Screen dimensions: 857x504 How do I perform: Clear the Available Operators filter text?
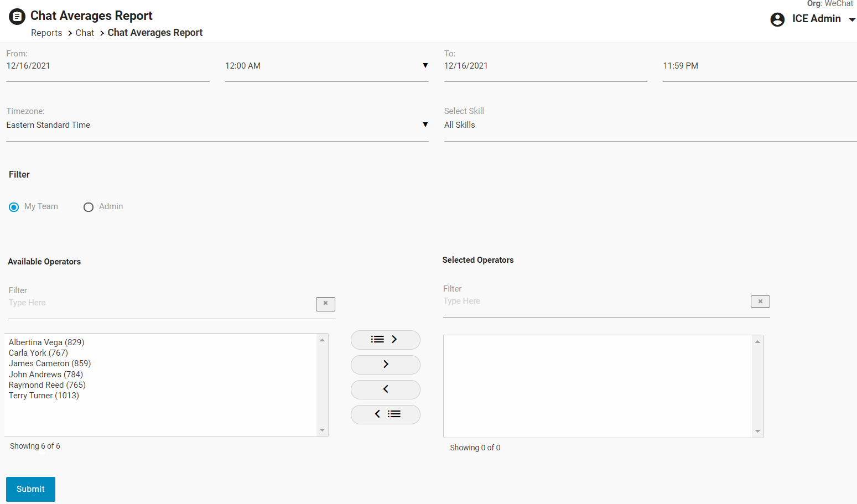coord(325,304)
